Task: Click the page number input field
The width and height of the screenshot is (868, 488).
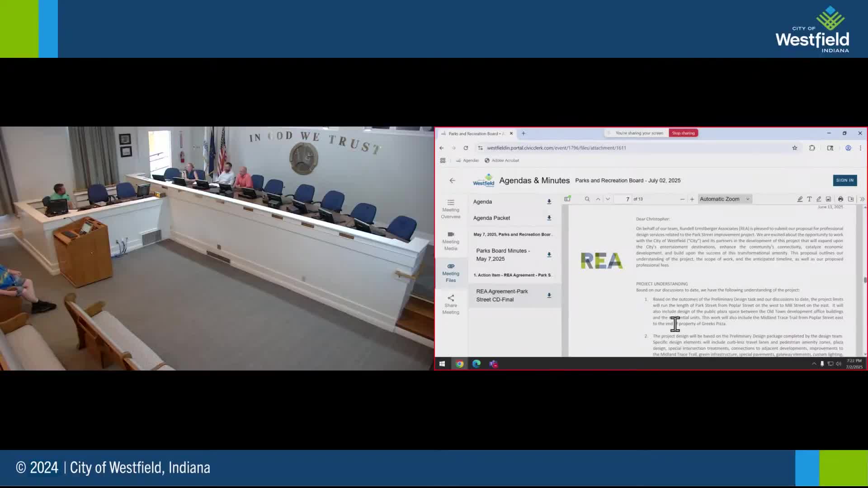Action: point(623,199)
